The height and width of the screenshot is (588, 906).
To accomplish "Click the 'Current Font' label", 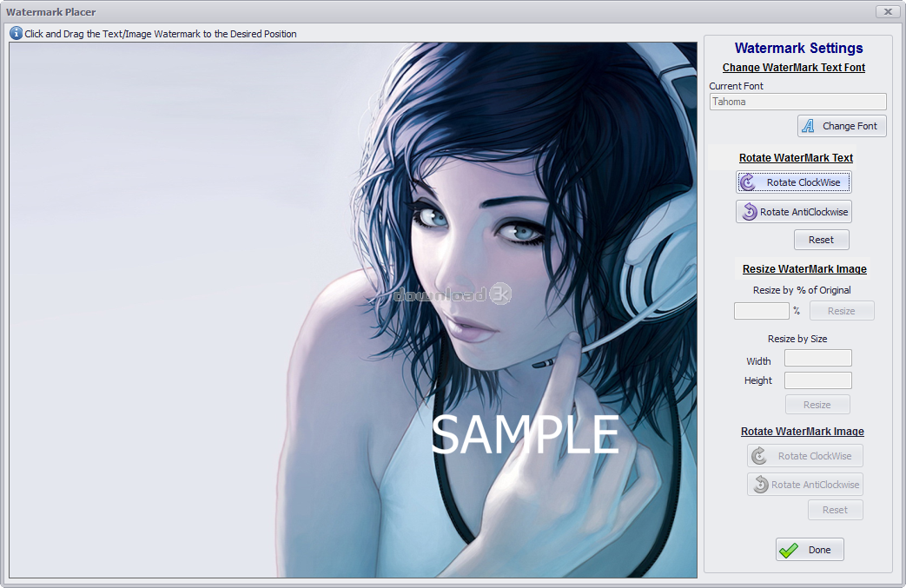I will click(736, 86).
